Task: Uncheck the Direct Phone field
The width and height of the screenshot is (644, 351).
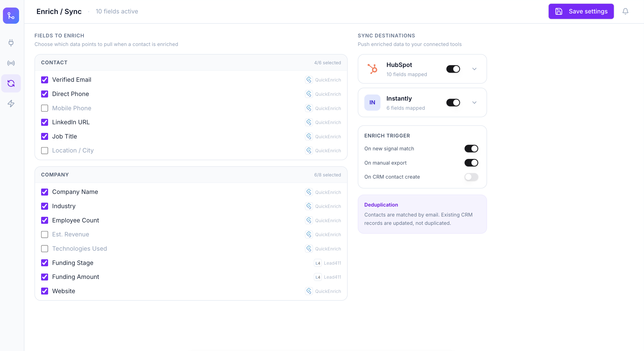Action: click(x=45, y=94)
